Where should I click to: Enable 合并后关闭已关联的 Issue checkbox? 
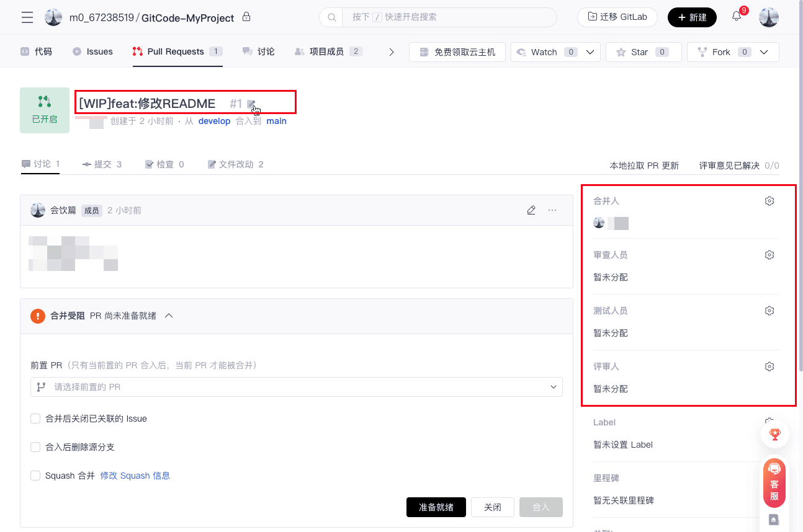pos(35,419)
